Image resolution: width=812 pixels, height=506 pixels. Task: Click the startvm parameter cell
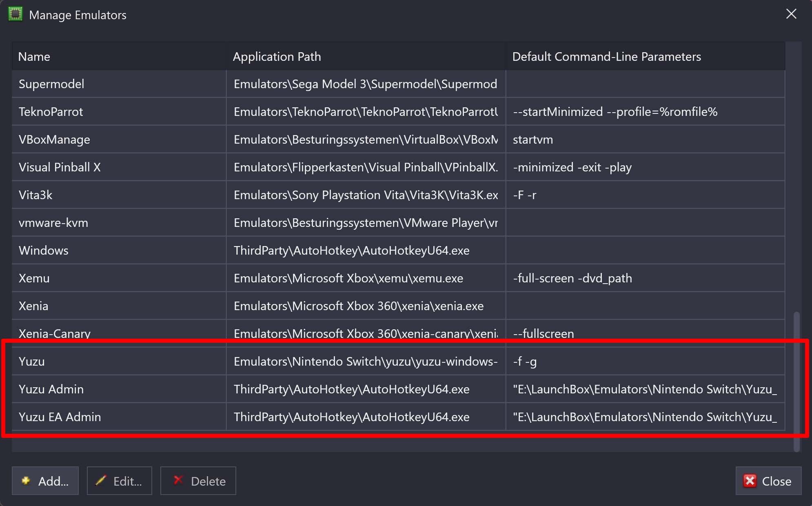[x=646, y=139]
